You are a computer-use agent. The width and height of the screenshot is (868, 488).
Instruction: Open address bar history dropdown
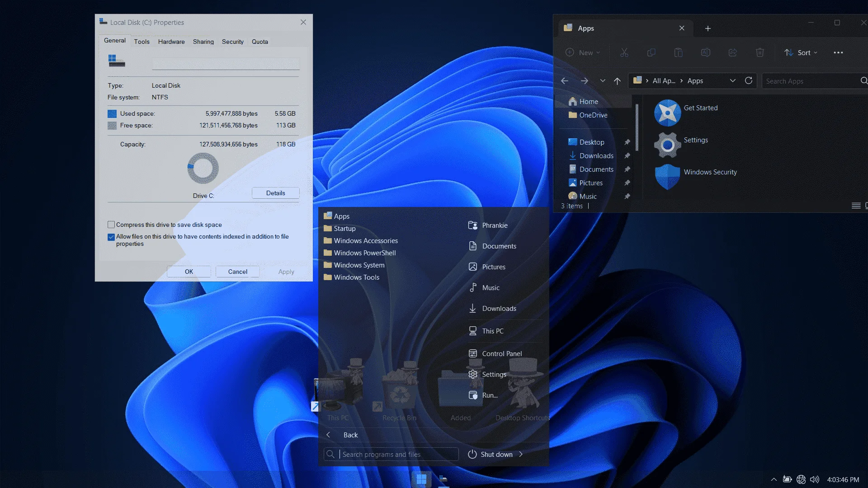pyautogui.click(x=733, y=80)
